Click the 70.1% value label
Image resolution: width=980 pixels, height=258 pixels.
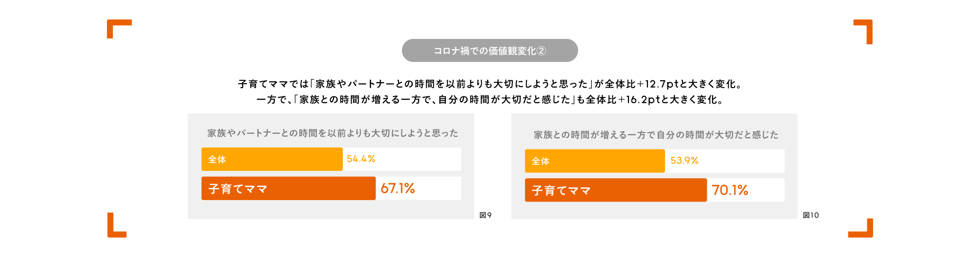coord(730,190)
